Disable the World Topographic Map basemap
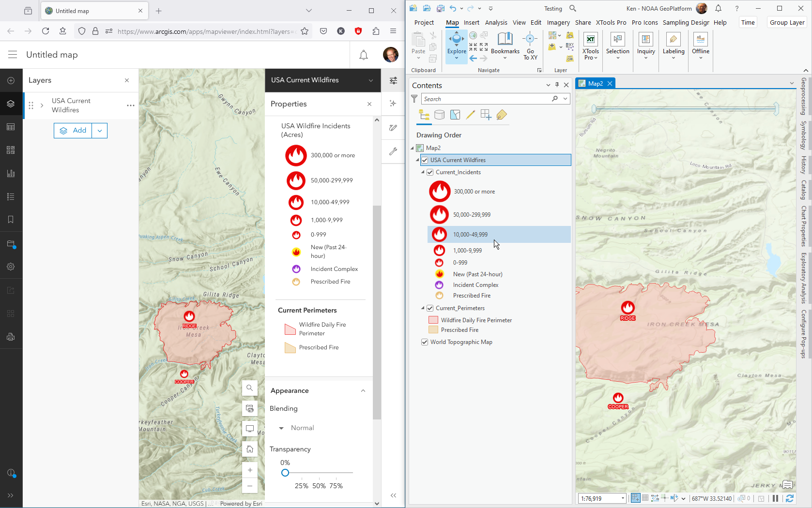Screen dimensions: 812x508 tap(425, 342)
